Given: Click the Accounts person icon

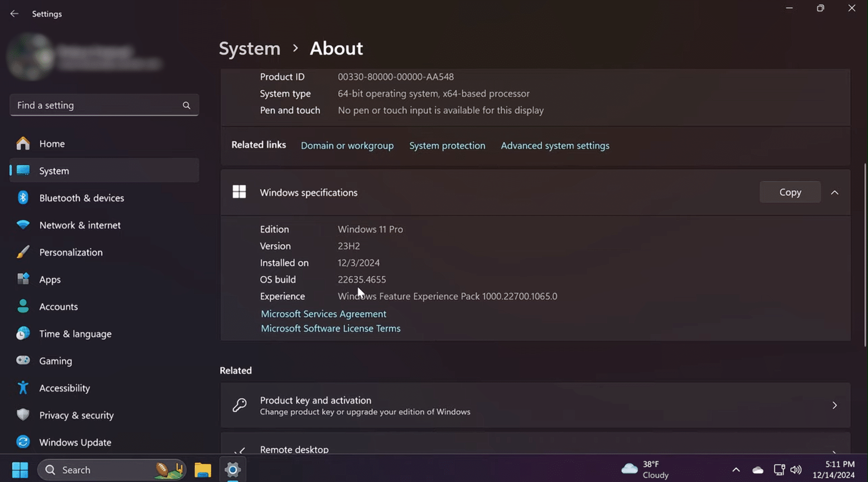Looking at the screenshot, I should (23, 306).
